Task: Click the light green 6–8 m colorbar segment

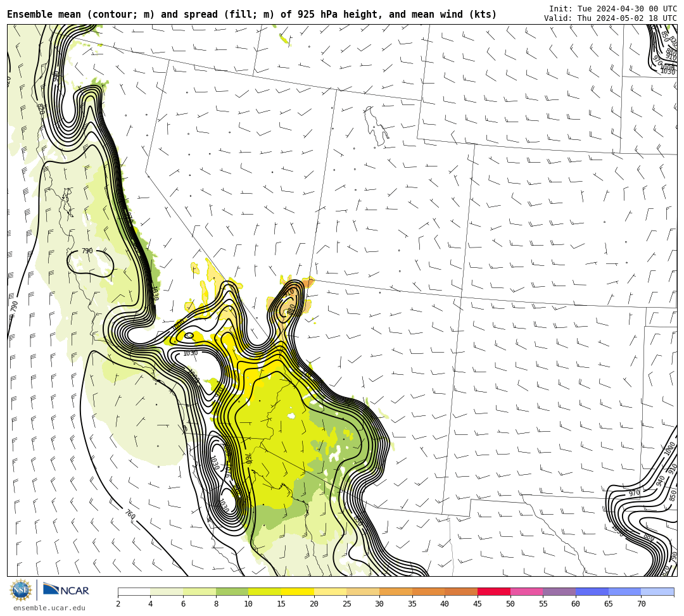Action: (x=199, y=591)
